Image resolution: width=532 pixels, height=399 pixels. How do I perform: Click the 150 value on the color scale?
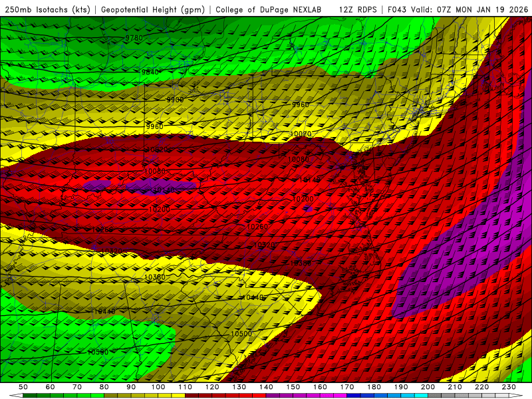pos(293,387)
